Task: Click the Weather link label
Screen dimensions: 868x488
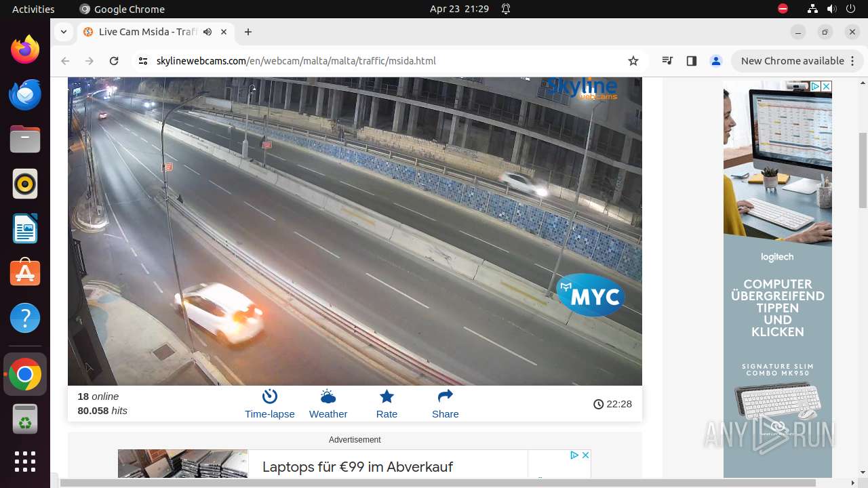Action: tap(328, 414)
